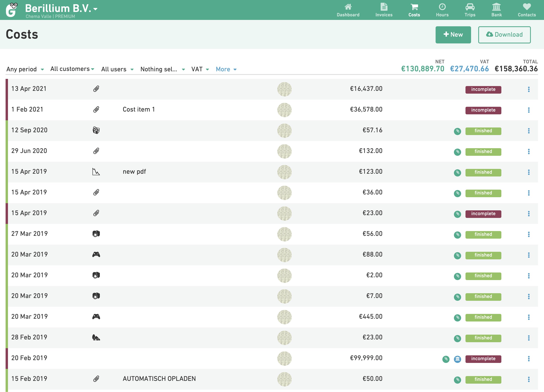
Task: Click the user avatar on AUTOMATISCH OPLADEN row
Action: 284,379
